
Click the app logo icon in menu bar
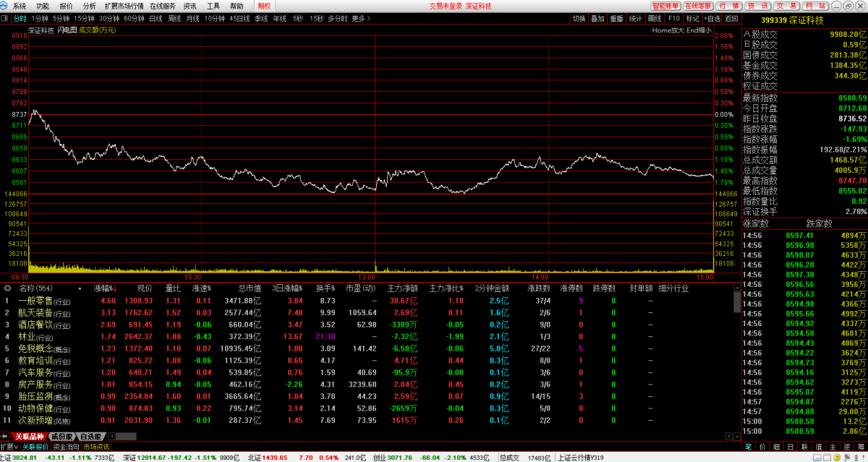tap(5, 6)
